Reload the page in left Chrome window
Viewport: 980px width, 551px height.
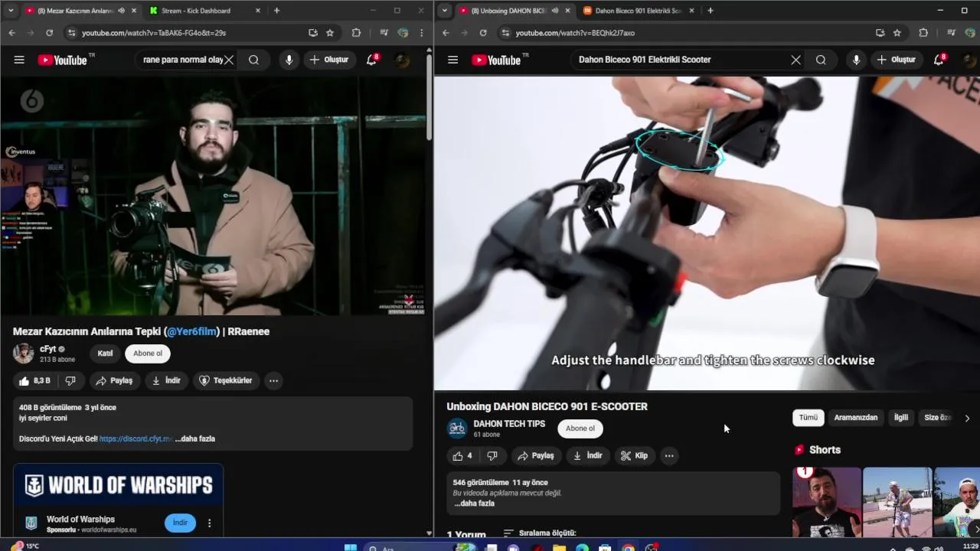point(49,33)
